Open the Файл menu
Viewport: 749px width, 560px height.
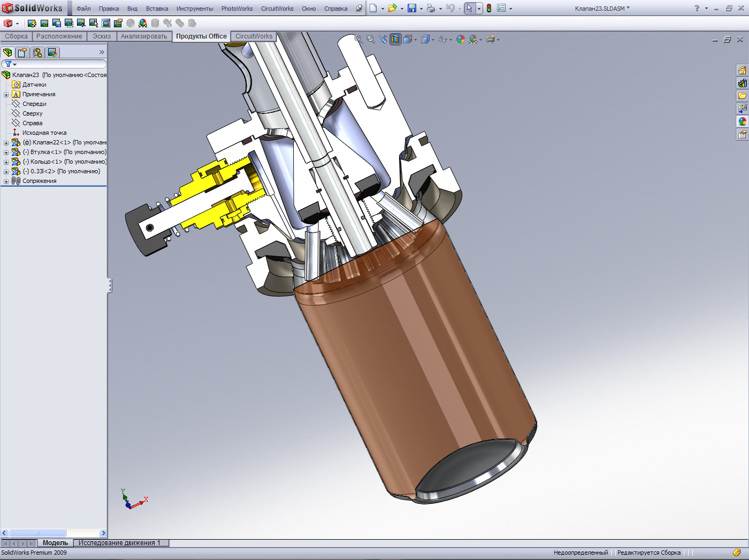83,9
